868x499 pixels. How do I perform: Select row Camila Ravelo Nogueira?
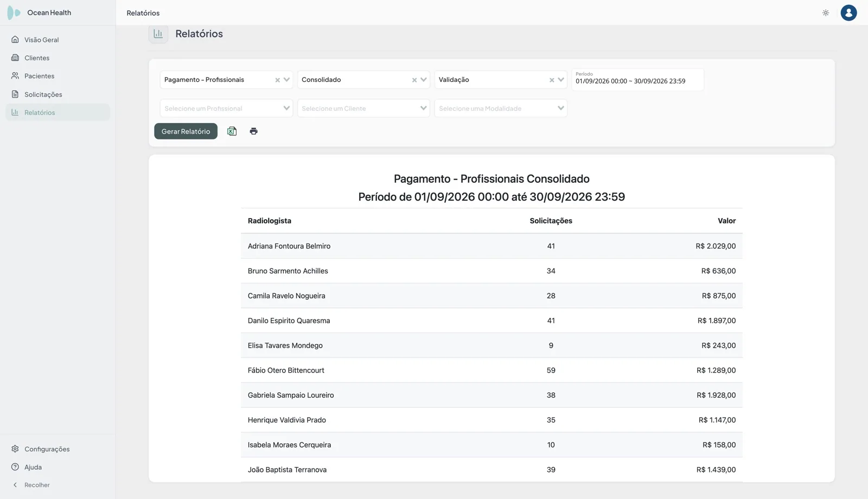[x=492, y=296]
